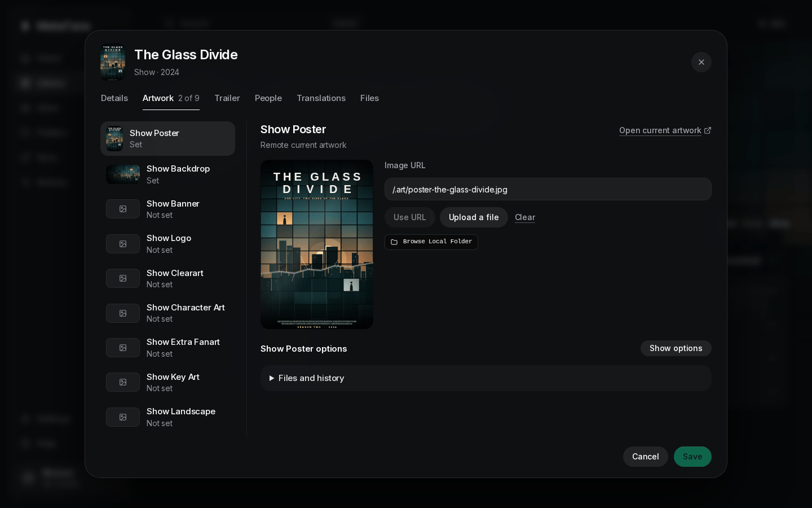This screenshot has height=508, width=812.
Task: Go to the People tab
Action: click(x=268, y=98)
